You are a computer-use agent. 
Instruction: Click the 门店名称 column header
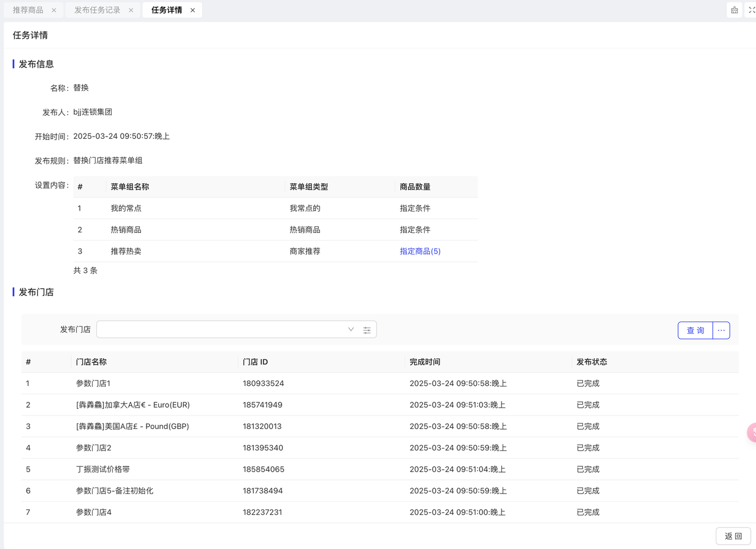(91, 362)
